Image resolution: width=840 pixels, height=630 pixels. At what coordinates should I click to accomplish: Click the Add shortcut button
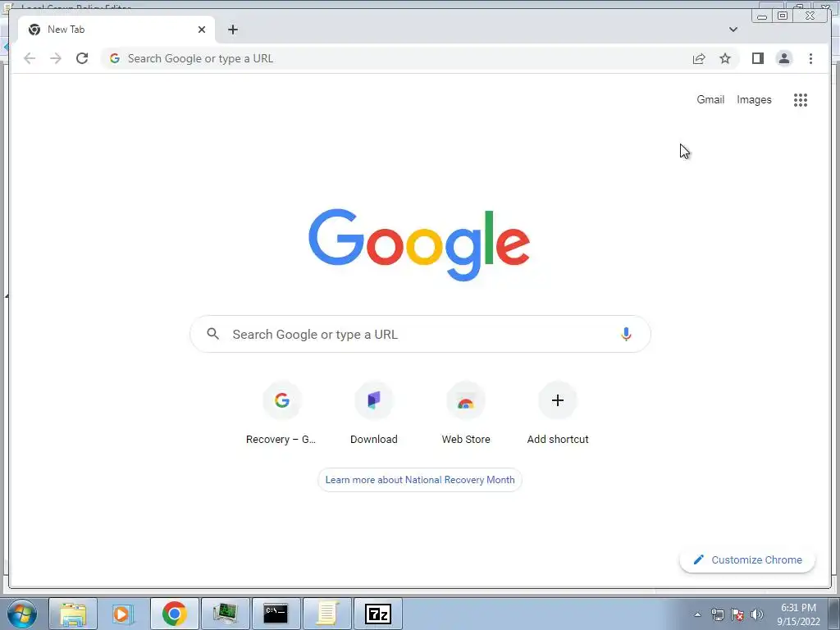point(558,413)
